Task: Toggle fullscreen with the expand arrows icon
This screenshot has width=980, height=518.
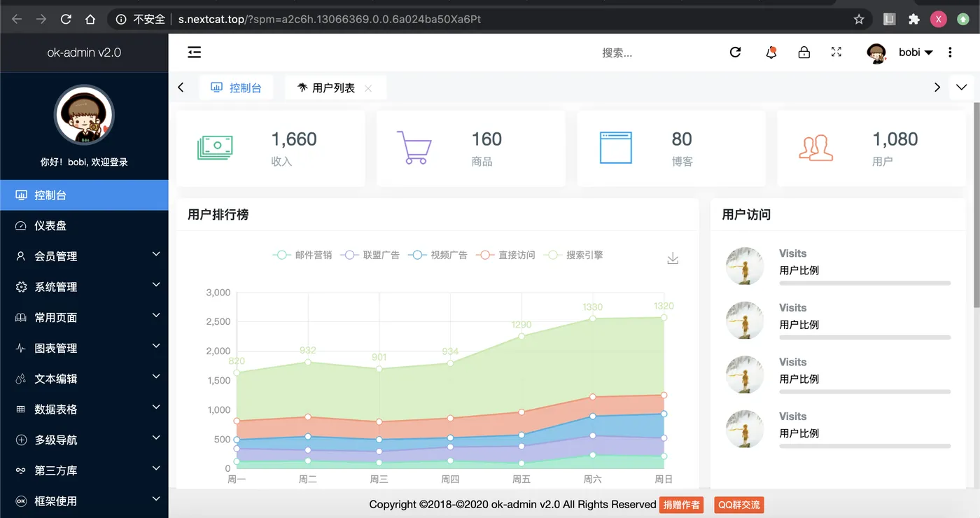Action: click(836, 52)
